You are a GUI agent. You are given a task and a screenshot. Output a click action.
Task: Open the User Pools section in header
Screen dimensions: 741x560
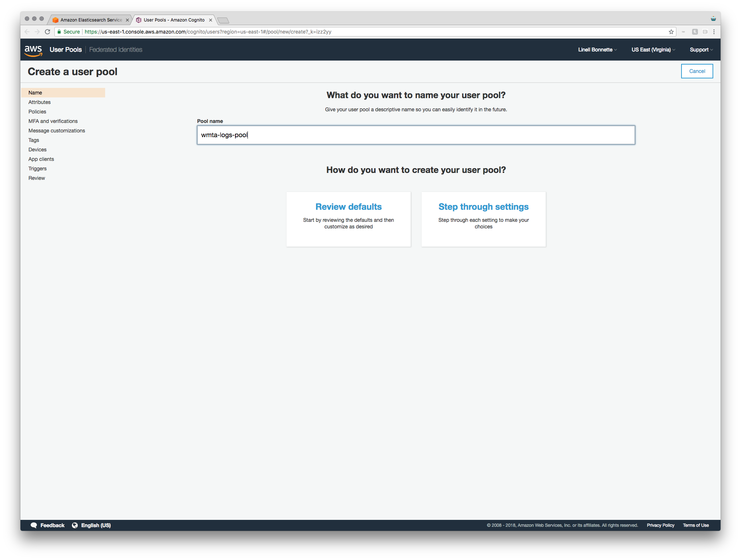click(66, 50)
